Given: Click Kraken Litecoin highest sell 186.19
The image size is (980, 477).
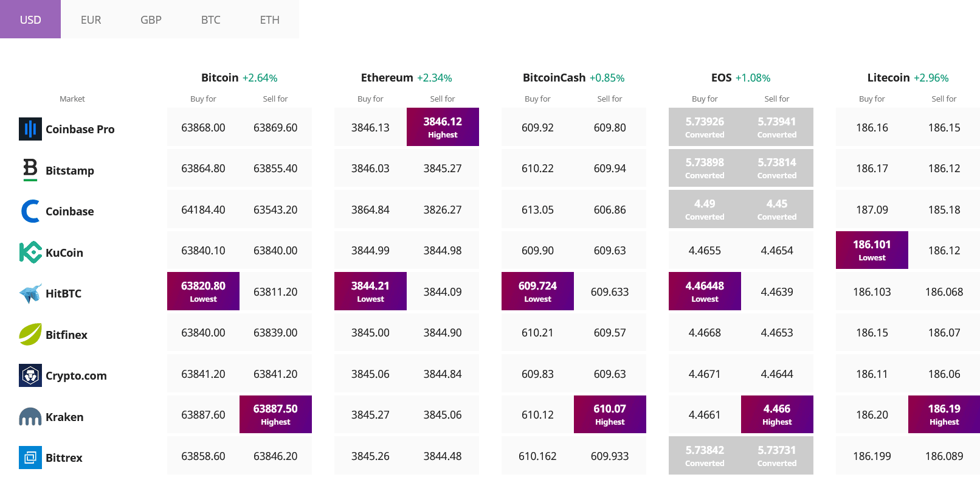Looking at the screenshot, I should [944, 414].
